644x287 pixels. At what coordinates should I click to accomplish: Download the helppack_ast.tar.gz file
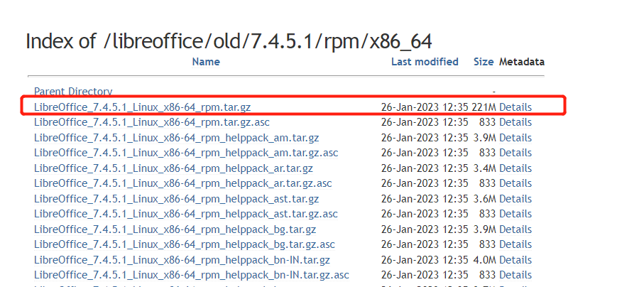click(x=177, y=199)
